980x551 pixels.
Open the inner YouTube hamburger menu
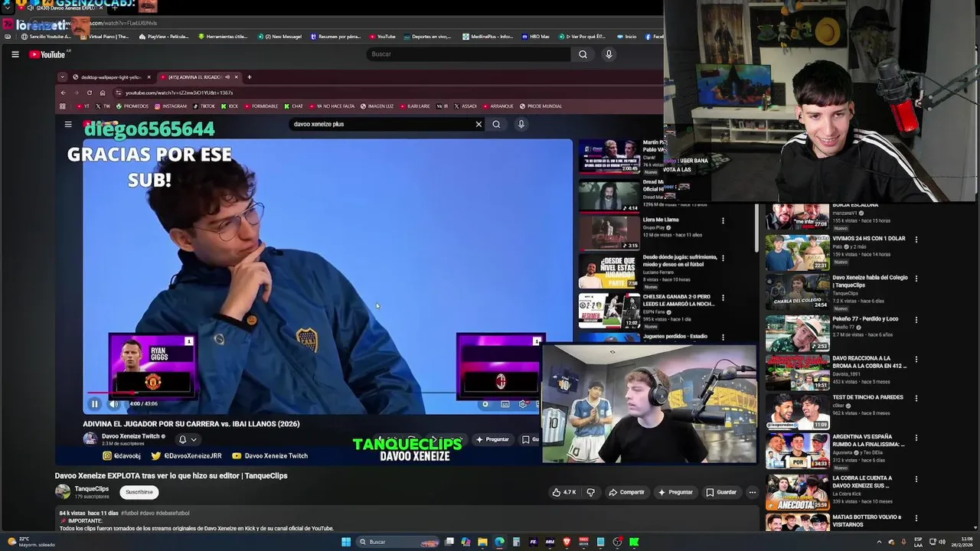pyautogui.click(x=68, y=124)
